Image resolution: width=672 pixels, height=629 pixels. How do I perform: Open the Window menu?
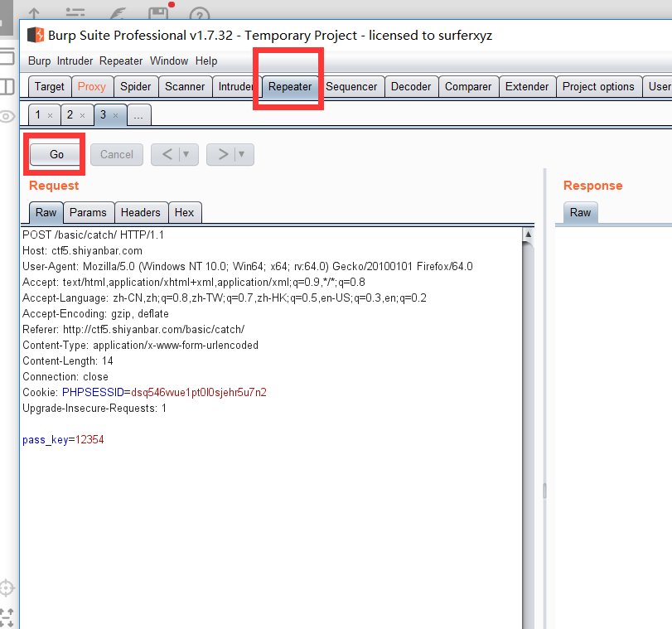(x=169, y=60)
